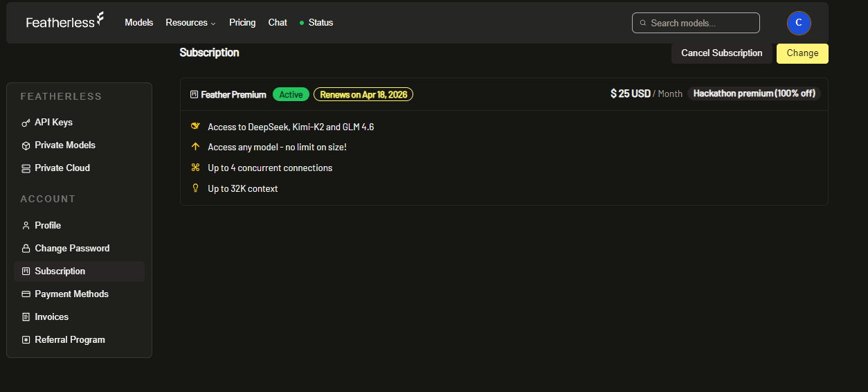The height and width of the screenshot is (392, 868).
Task: Open the user avatar C menu
Action: click(x=799, y=23)
